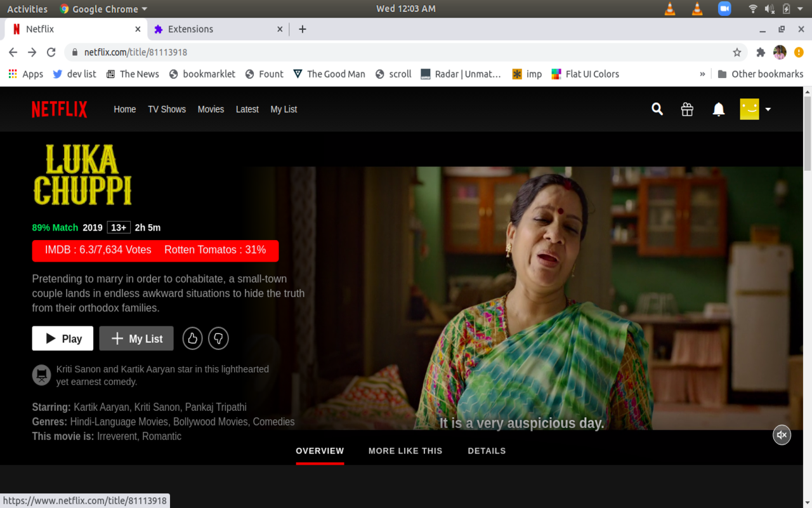Open Hindi-Language Movies genre
The image size is (812, 508).
click(119, 422)
